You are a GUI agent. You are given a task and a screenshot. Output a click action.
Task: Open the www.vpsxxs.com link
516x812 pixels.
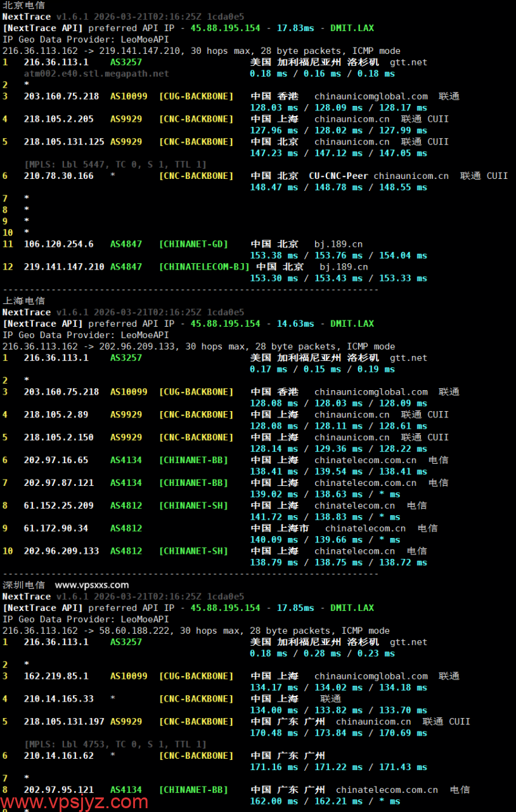pos(92,585)
